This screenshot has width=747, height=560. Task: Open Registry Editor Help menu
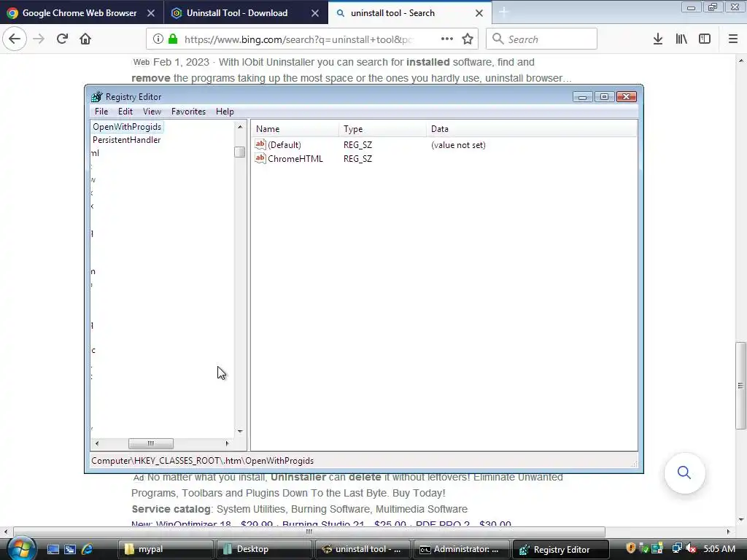(225, 112)
